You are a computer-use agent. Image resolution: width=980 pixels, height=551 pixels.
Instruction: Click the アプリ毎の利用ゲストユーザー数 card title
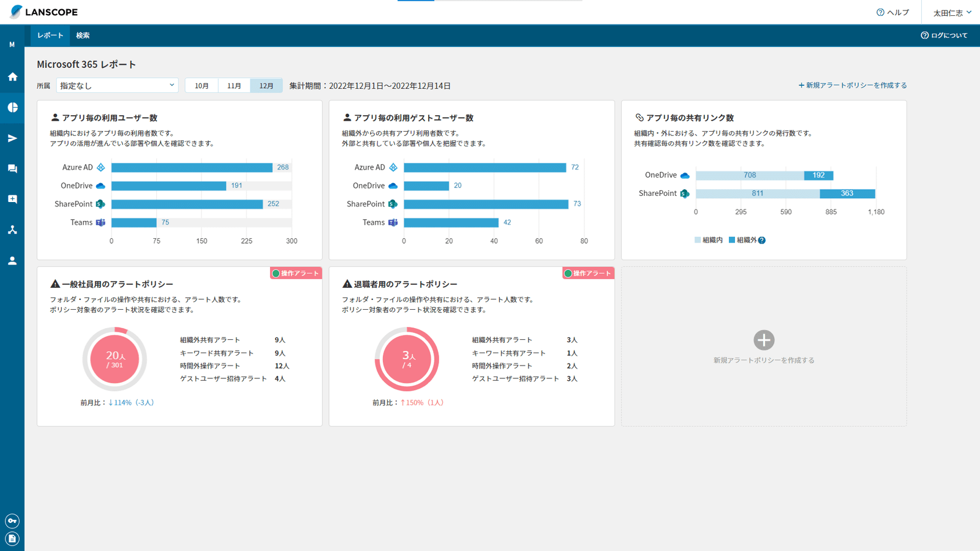coord(413,118)
